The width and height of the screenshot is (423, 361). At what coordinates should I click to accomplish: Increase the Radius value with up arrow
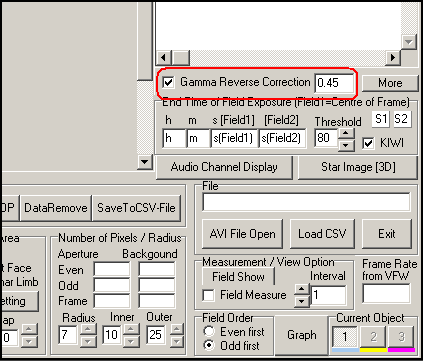point(88,329)
